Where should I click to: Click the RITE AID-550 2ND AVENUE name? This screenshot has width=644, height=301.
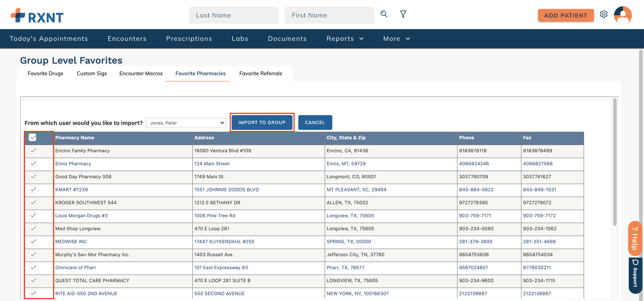(86, 293)
